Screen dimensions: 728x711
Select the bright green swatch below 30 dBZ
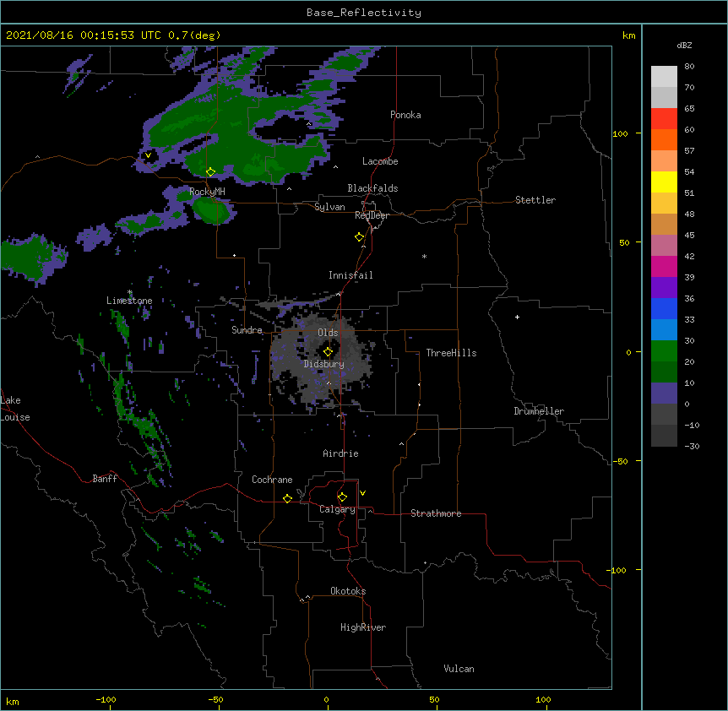tap(664, 351)
